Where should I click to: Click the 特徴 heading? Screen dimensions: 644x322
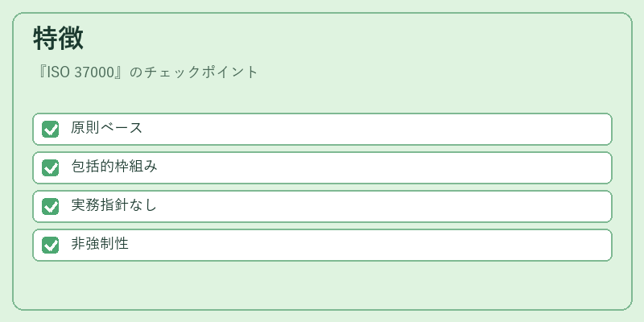[58, 39]
